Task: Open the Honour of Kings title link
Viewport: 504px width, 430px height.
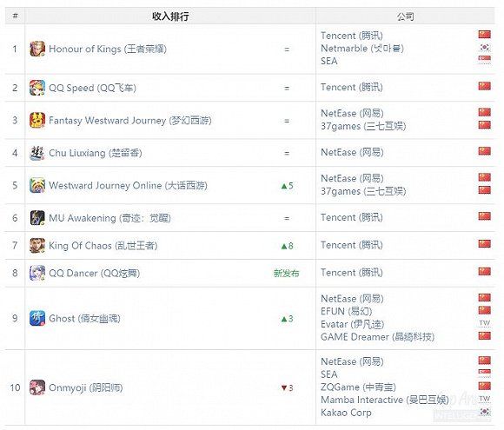Action: [108, 50]
